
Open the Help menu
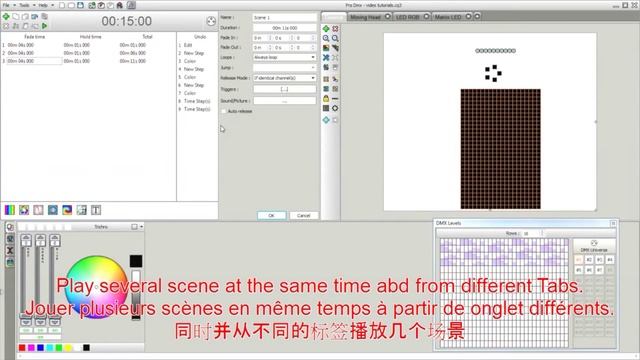coord(43,5)
